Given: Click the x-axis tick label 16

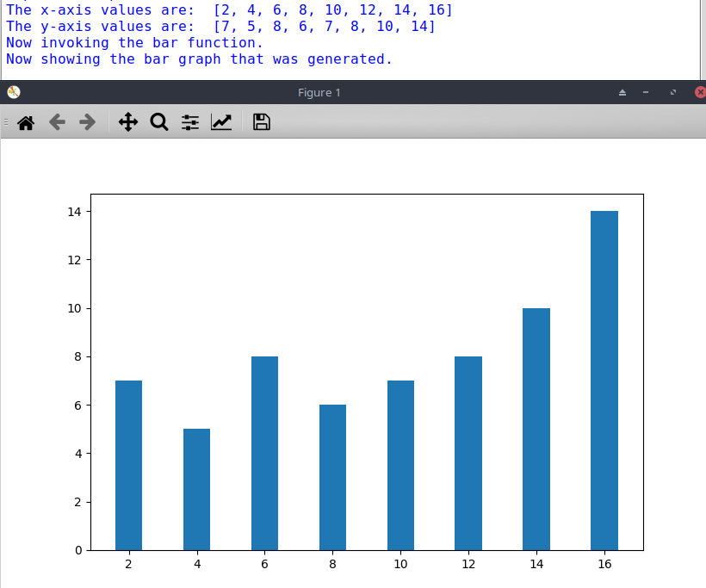Looking at the screenshot, I should click(x=604, y=564).
